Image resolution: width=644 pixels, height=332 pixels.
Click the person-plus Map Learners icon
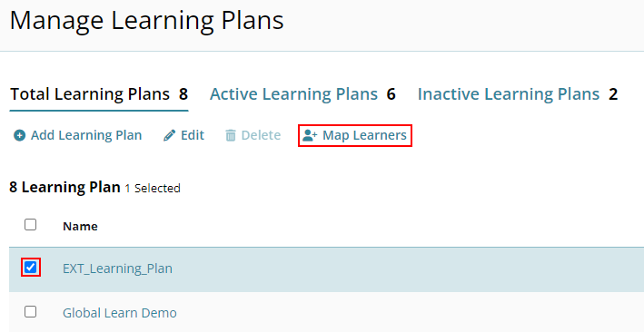[310, 135]
